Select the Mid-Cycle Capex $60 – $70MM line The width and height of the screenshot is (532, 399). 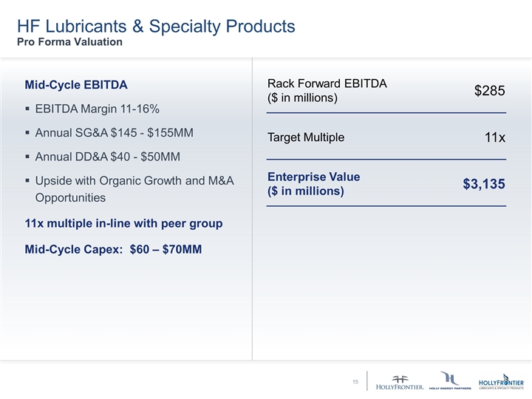click(114, 248)
